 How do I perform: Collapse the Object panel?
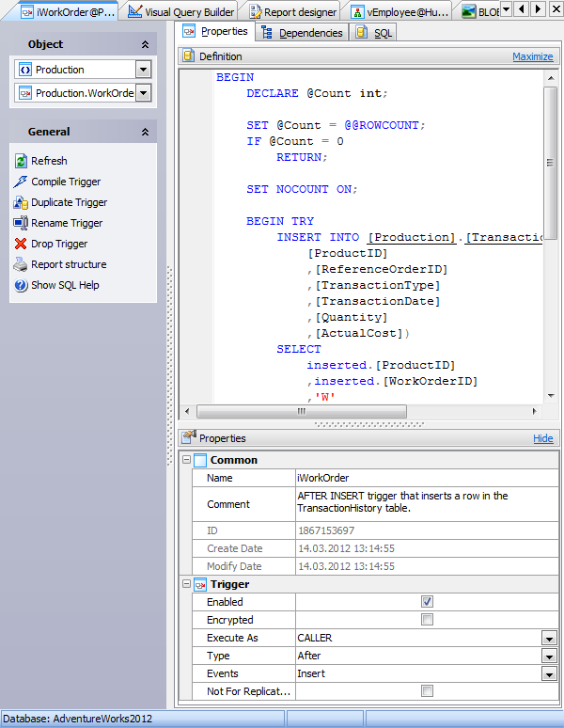pyautogui.click(x=145, y=44)
